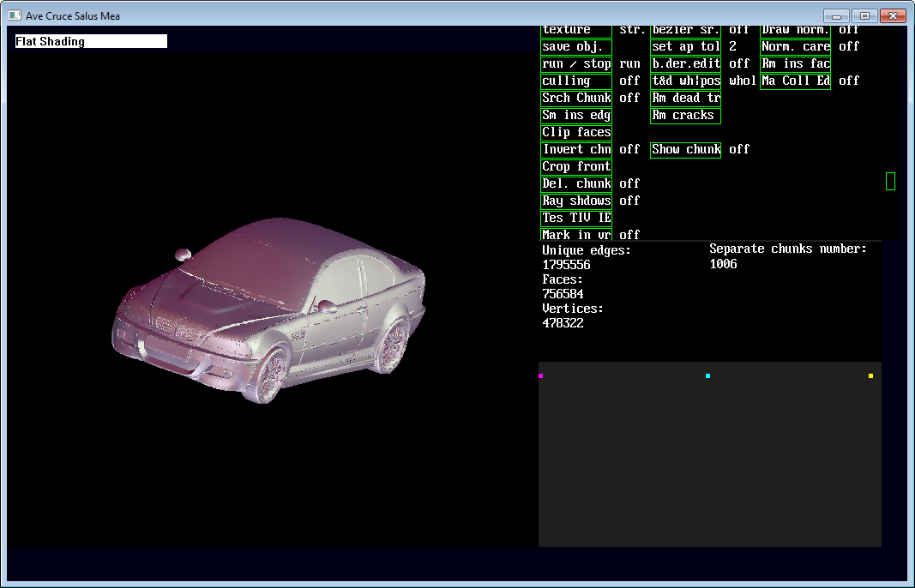The width and height of the screenshot is (915, 588).
Task: Toggle the culling option
Action: pyautogui.click(x=576, y=81)
